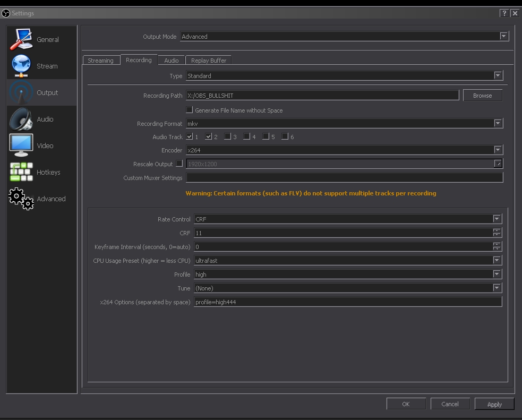This screenshot has height=420, width=522.
Task: Click the Recording Path text field
Action: (322, 96)
